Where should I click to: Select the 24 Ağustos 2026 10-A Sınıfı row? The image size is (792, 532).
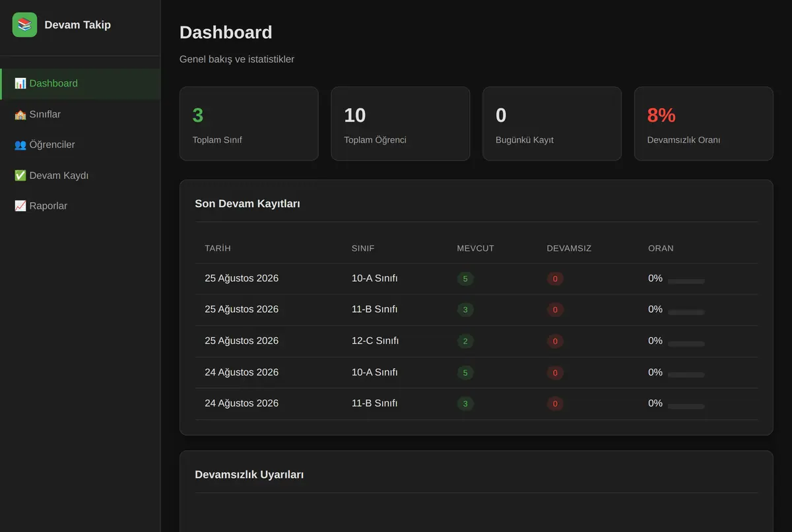pyautogui.click(x=477, y=372)
